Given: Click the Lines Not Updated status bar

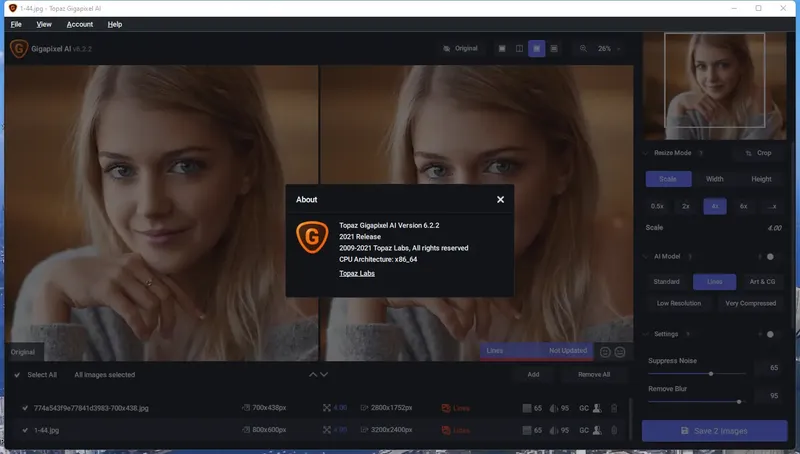Looking at the screenshot, I should (x=536, y=351).
